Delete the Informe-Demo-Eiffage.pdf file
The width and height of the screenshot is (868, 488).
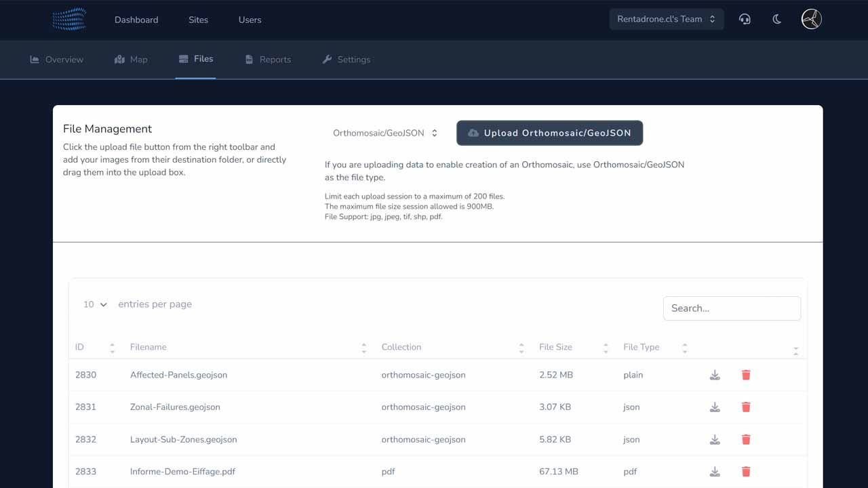click(746, 472)
